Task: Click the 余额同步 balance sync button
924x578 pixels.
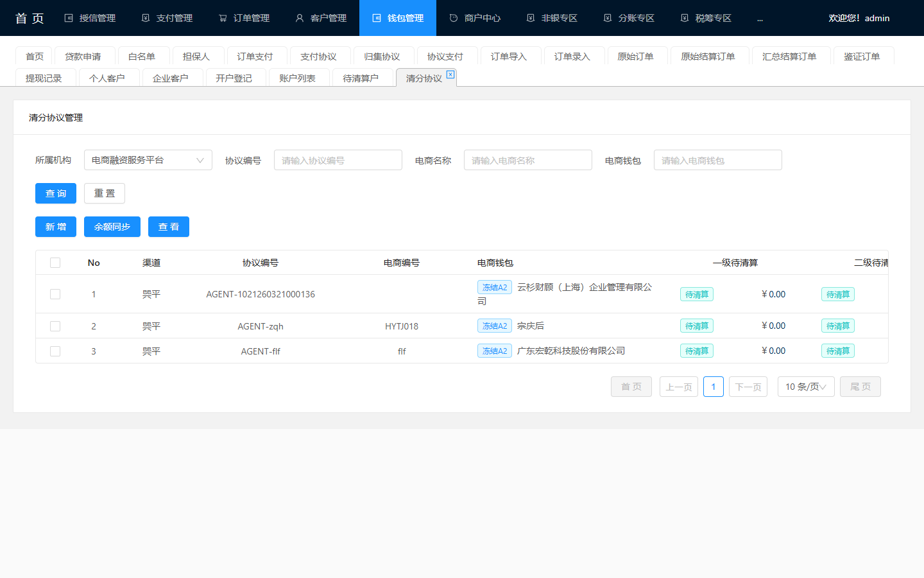Action: click(x=112, y=227)
